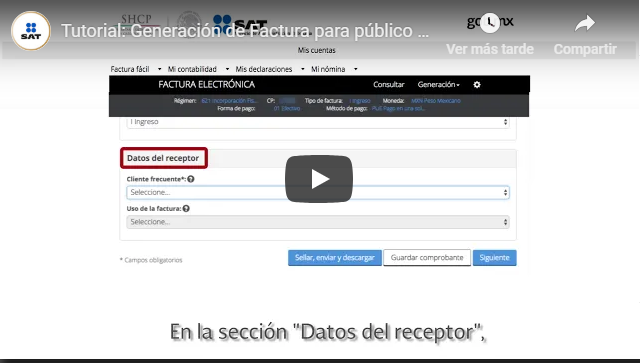
Task: Open the Ingreso type dropdown
Action: tap(318, 122)
